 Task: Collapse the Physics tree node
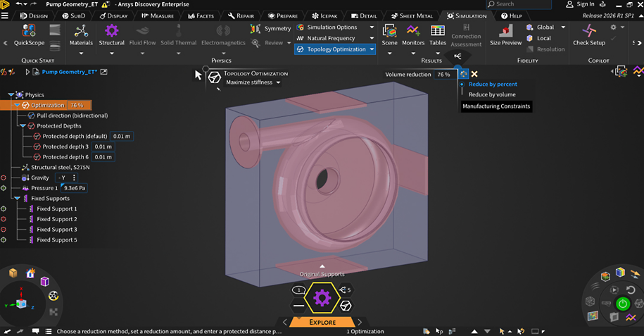[x=11, y=95]
